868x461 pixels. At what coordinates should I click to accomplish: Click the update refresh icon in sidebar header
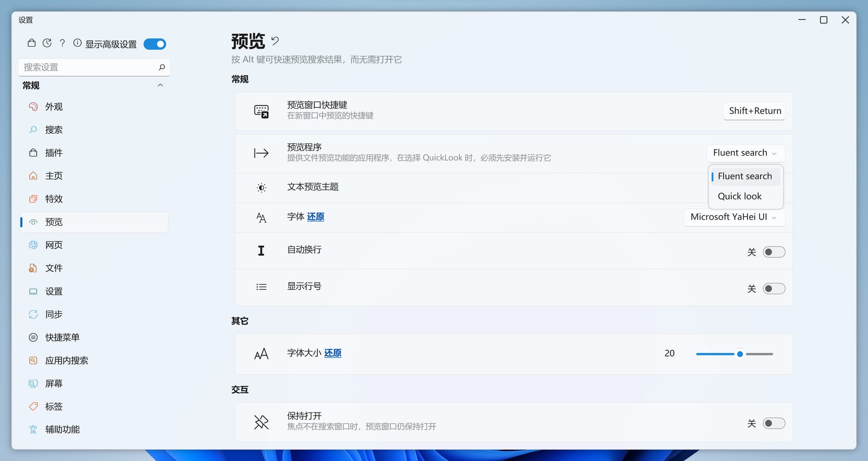click(47, 43)
